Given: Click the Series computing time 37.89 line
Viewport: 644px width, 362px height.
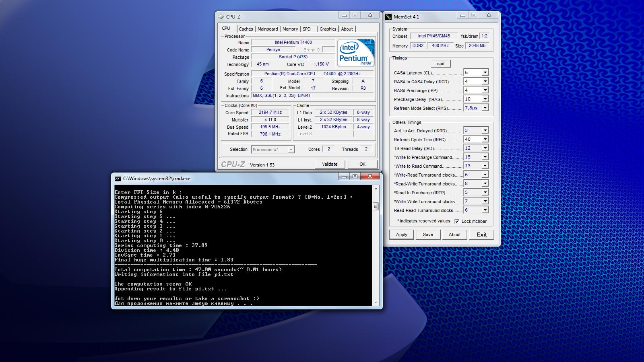Looking at the screenshot, I should coord(161,245).
